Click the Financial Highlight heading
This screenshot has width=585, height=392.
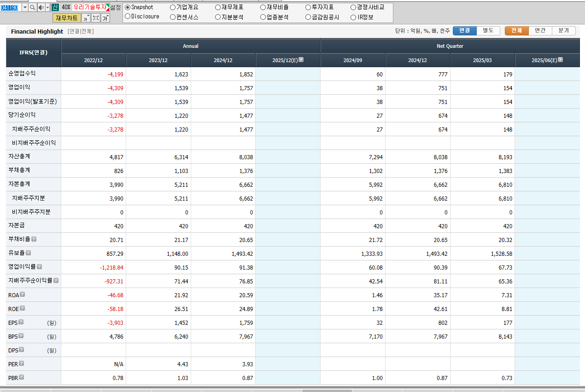point(37,31)
